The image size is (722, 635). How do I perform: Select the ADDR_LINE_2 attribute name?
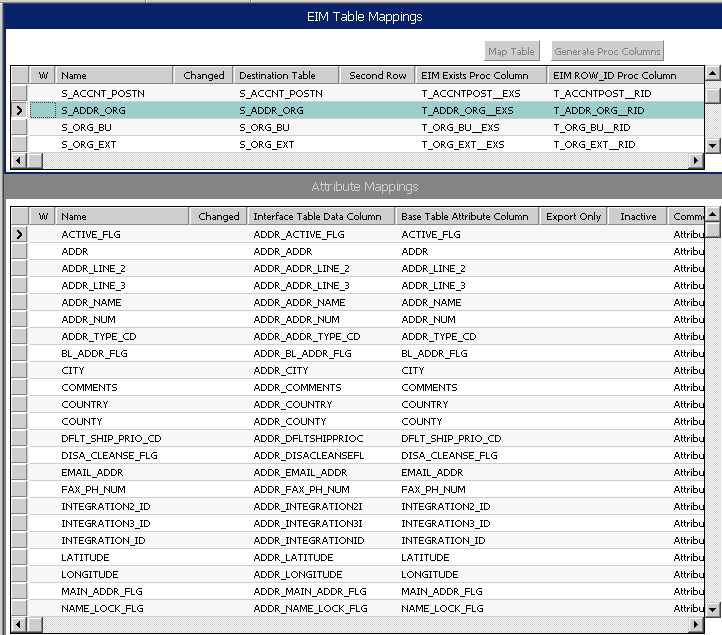93,268
